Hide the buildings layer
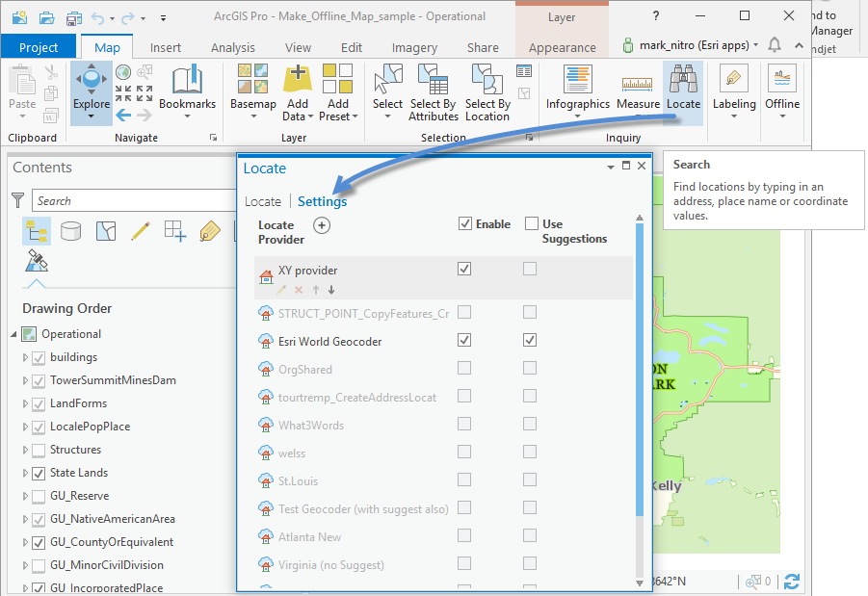The height and width of the screenshot is (596, 868). click(39, 358)
